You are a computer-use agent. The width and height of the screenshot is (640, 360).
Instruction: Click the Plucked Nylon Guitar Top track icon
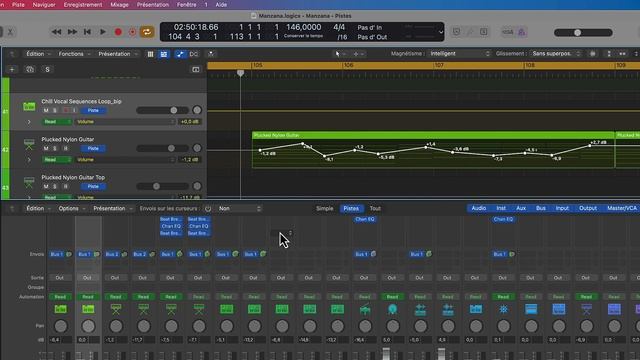(x=29, y=182)
